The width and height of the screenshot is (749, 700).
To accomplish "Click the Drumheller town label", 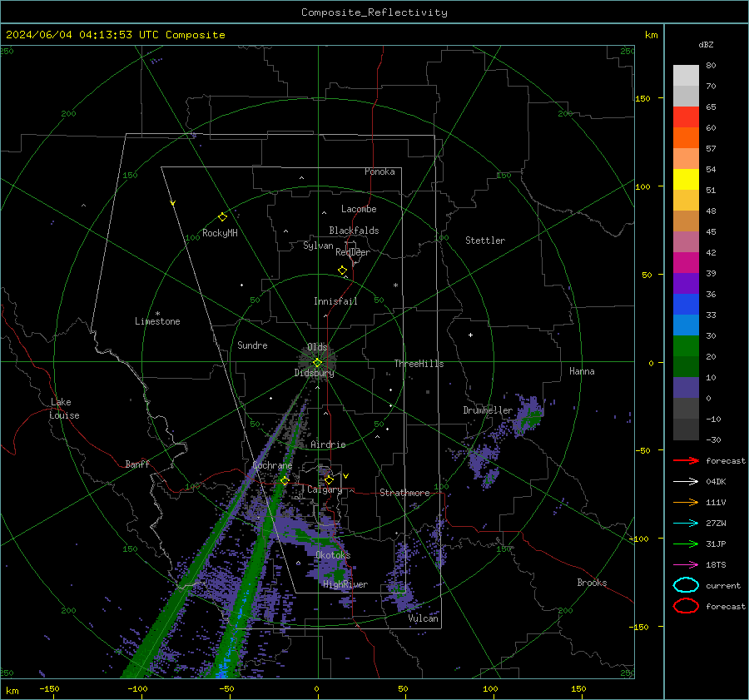I will click(x=488, y=410).
